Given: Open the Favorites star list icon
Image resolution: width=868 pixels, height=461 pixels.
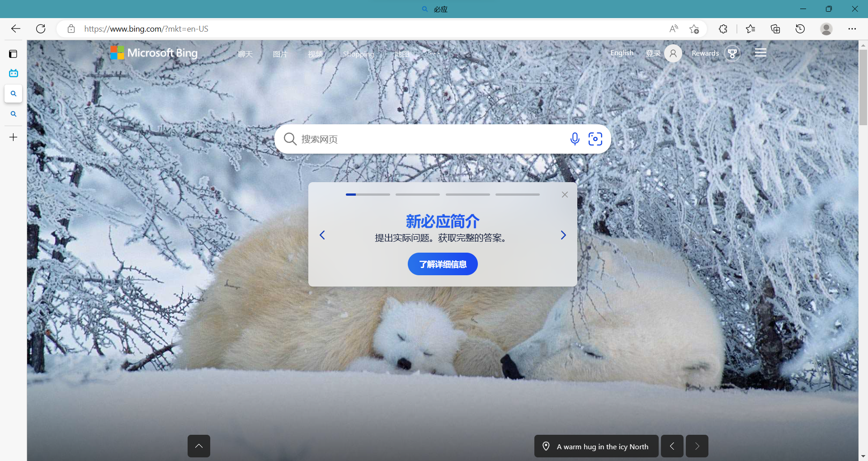Looking at the screenshot, I should point(750,29).
